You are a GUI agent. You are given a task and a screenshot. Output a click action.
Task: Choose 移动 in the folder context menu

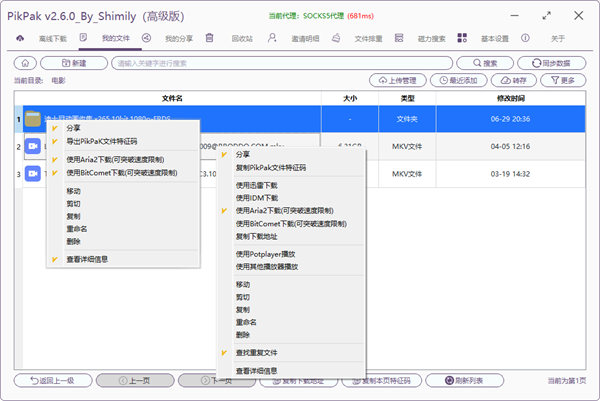pos(123,191)
